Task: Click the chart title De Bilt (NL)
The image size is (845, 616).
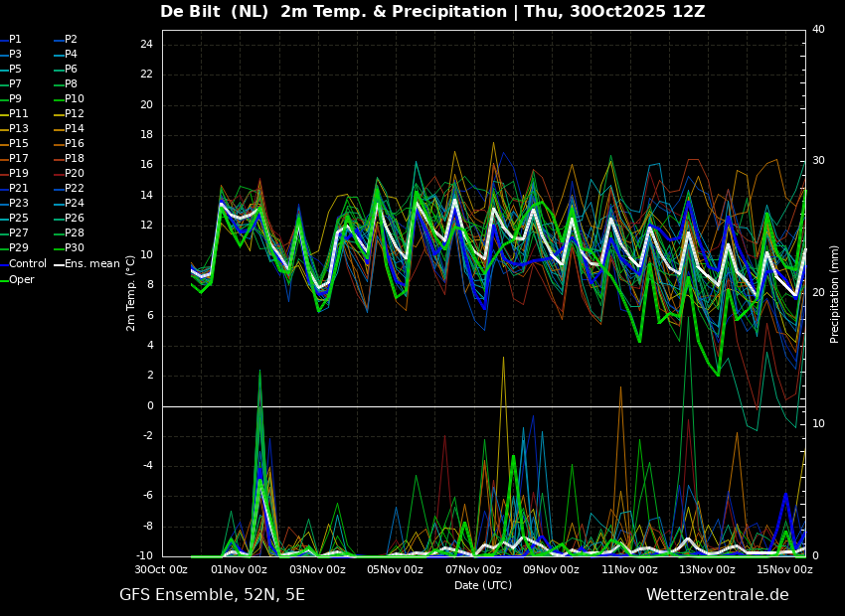Action: click(x=214, y=11)
